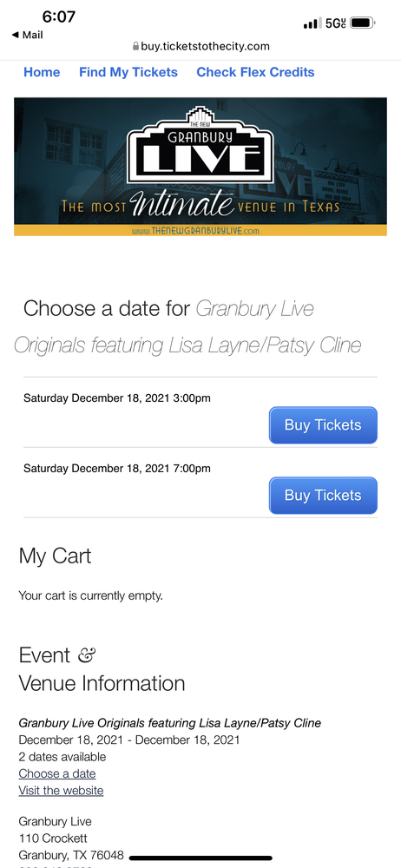
Task: Tap the 6:07 clock in status bar
Action: coord(59,17)
